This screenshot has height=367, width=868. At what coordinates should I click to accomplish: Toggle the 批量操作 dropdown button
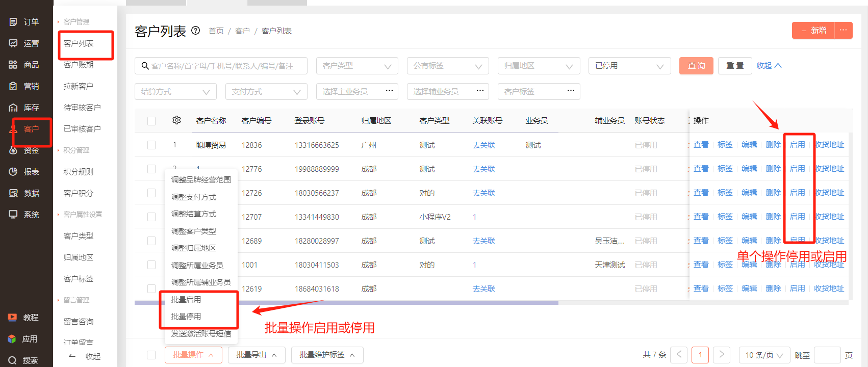click(193, 355)
